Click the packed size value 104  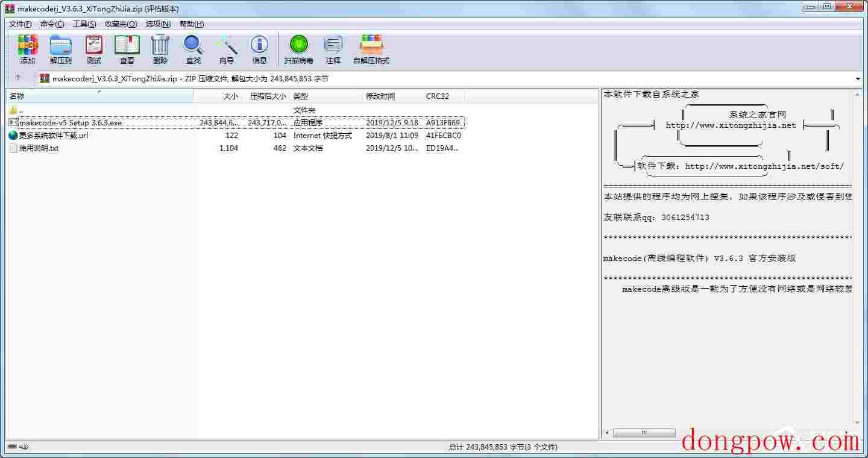(x=280, y=135)
